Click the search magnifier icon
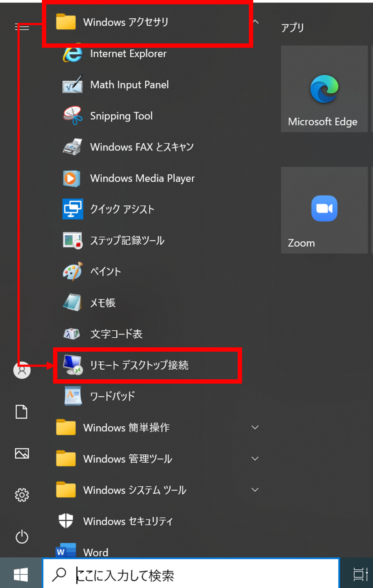The width and height of the screenshot is (373, 588). pos(59,575)
